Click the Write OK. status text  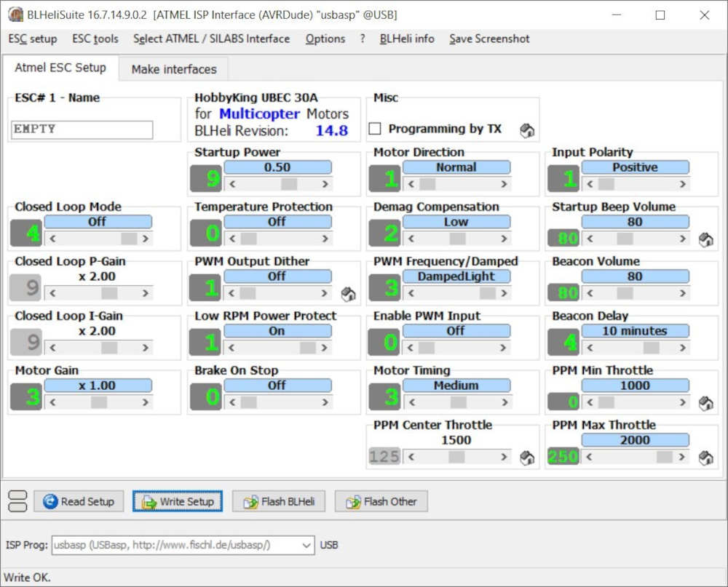tap(27, 578)
